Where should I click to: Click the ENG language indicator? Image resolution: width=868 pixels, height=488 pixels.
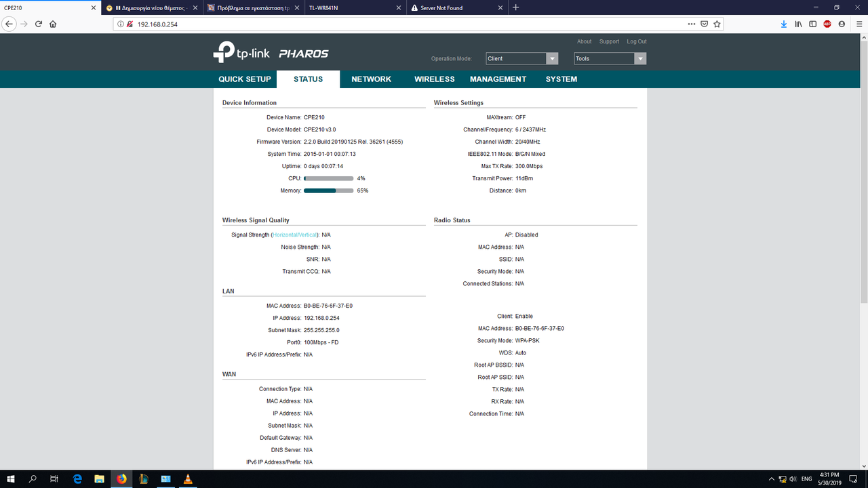point(807,479)
